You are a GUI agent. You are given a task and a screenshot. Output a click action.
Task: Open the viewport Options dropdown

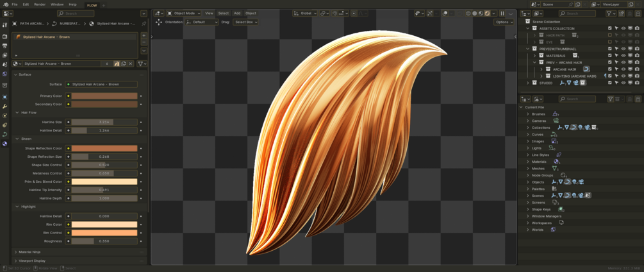click(504, 22)
